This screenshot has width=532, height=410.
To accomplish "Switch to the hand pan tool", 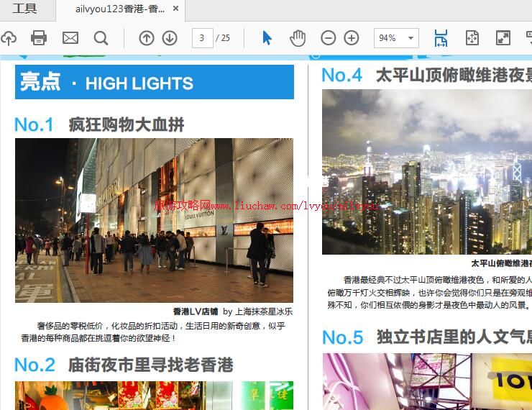I will point(298,38).
